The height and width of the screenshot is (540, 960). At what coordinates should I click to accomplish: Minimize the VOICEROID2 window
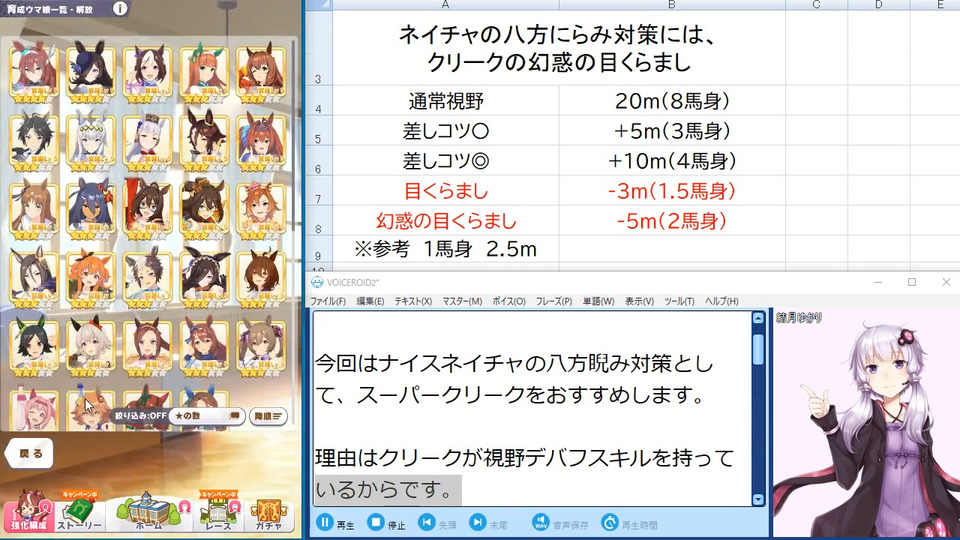878,282
